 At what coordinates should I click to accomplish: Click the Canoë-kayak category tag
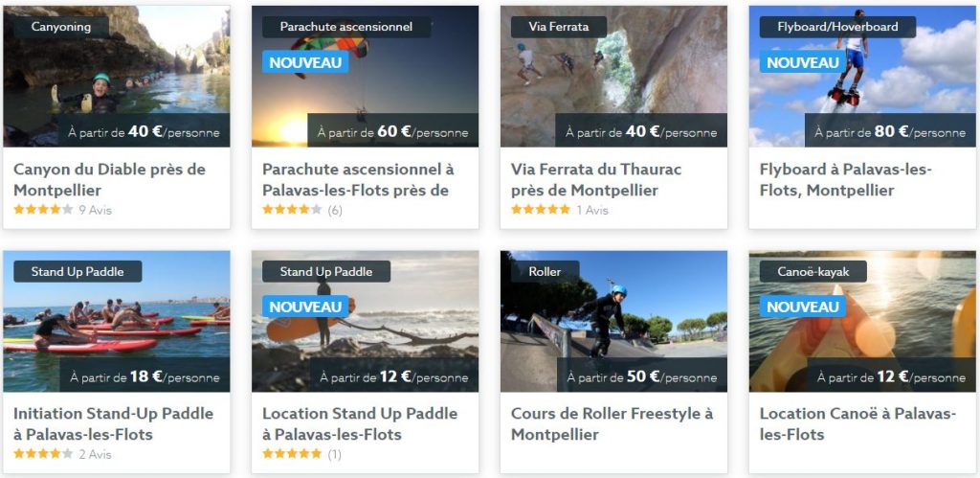(x=813, y=271)
